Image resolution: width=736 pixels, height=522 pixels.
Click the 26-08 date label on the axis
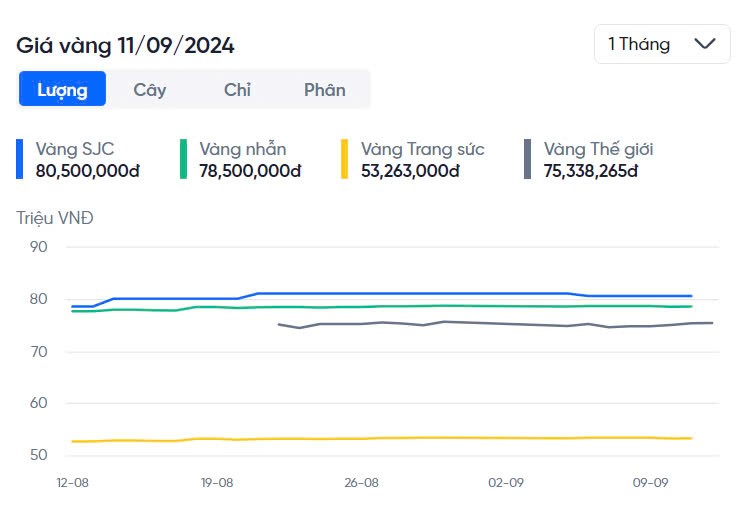tap(361, 482)
